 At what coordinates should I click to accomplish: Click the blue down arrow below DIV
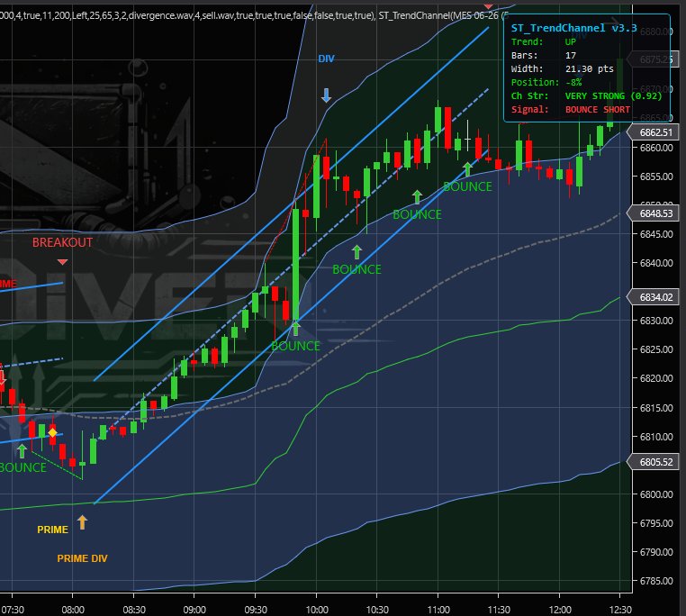(x=327, y=95)
